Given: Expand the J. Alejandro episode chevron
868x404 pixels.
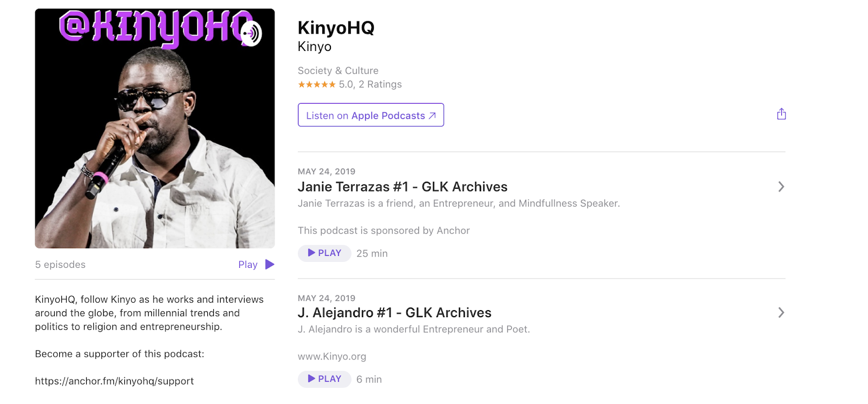Looking at the screenshot, I should 781,312.
